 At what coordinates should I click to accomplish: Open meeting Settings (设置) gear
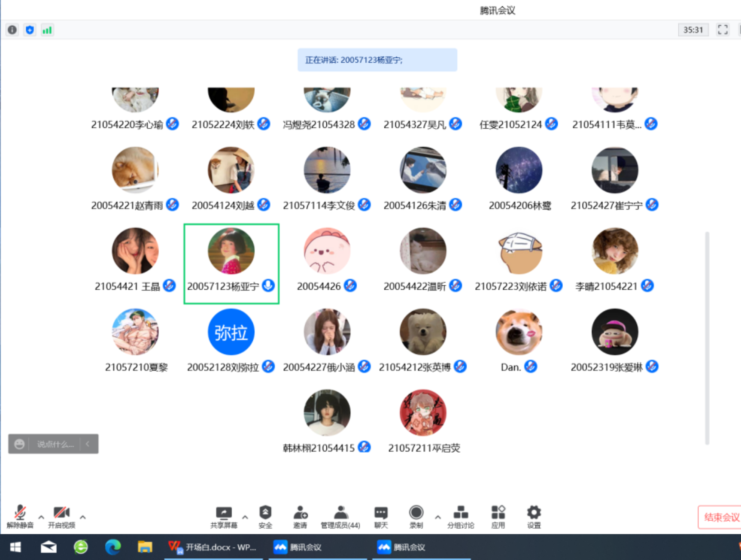[534, 516]
